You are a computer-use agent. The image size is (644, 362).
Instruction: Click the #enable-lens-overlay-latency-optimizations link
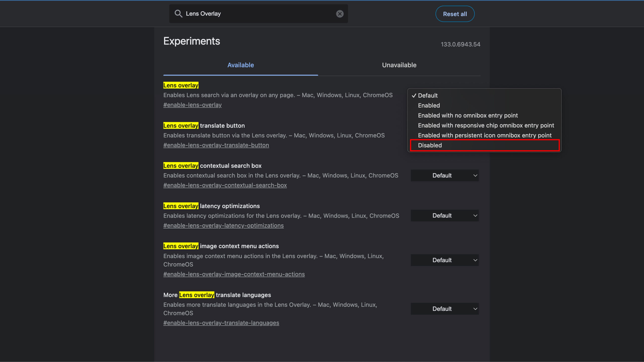[223, 225]
